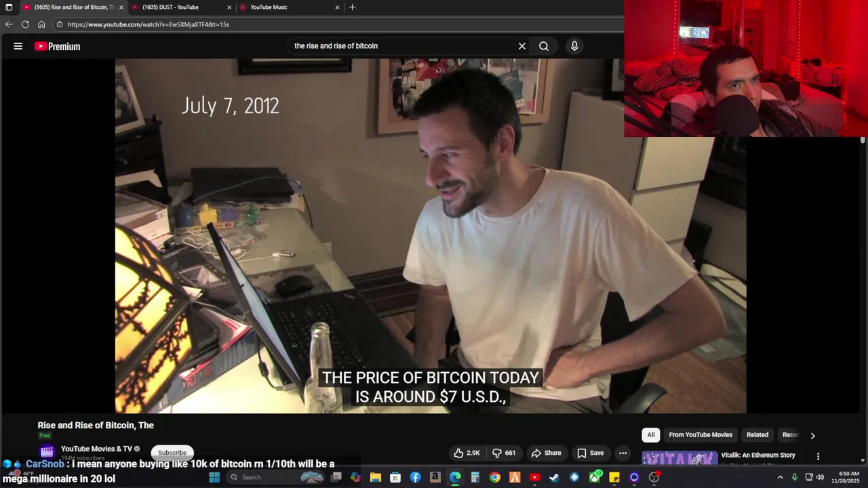This screenshot has width=868, height=488.
Task: Go back to the previous browser page
Action: 9,24
